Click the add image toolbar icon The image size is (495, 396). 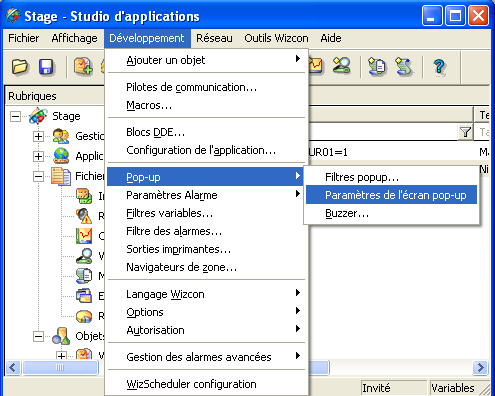click(x=83, y=66)
